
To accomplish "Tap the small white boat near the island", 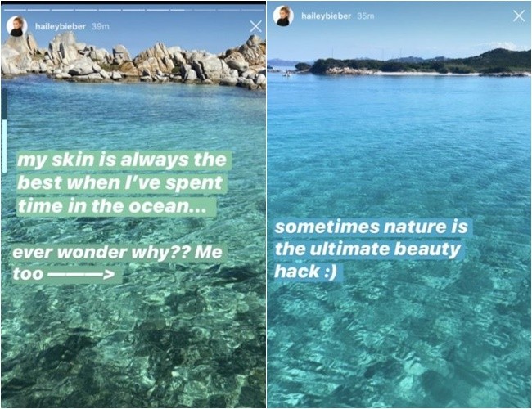I will [287, 74].
